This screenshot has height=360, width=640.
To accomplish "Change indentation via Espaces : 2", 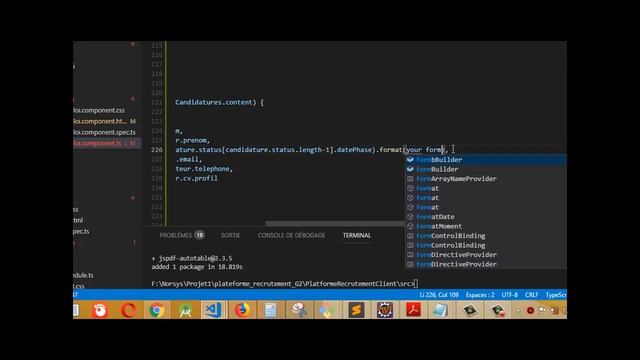I will [x=480, y=295].
